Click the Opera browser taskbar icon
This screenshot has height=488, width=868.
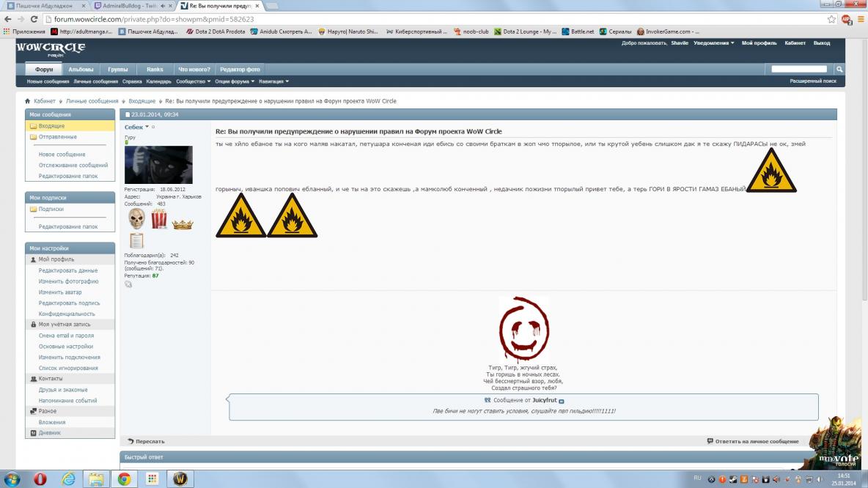coord(40,478)
